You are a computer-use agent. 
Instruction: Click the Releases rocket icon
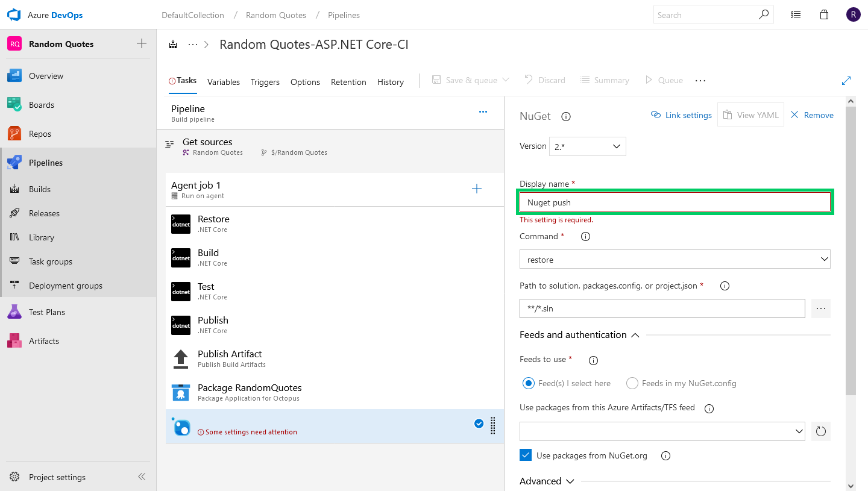[x=15, y=213]
